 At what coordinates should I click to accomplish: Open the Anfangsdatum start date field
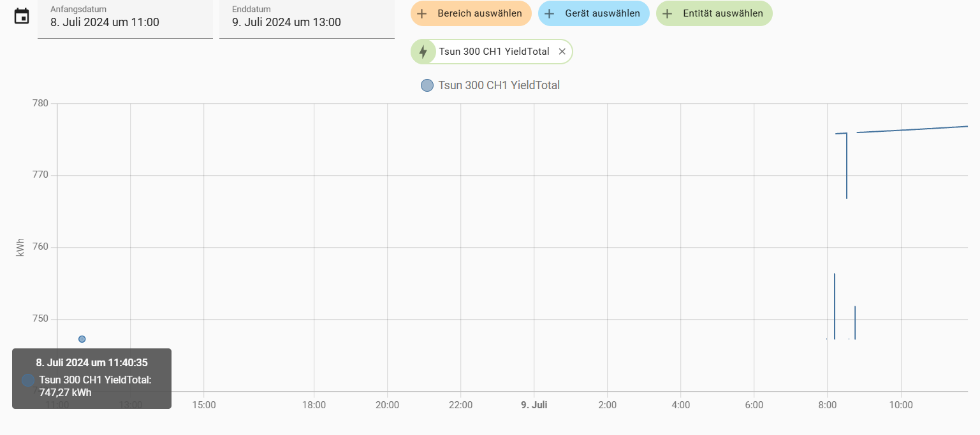pos(125,19)
